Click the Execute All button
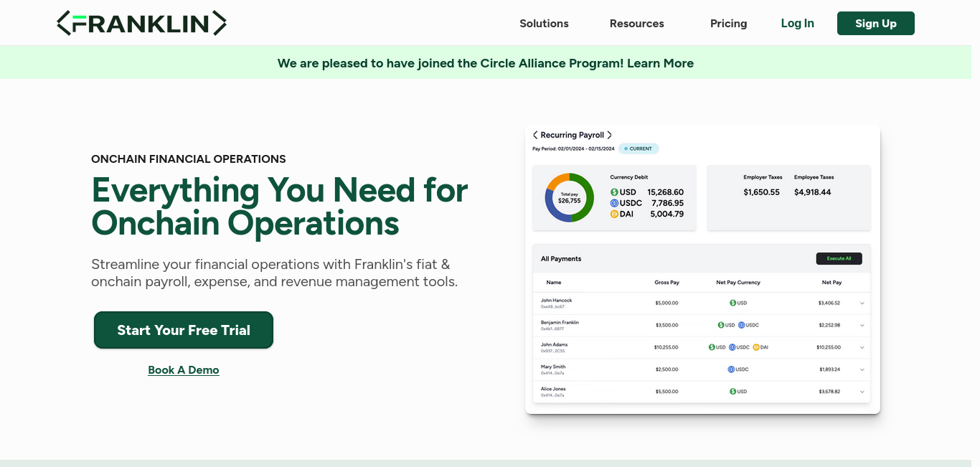The height and width of the screenshot is (467, 980). click(x=839, y=258)
